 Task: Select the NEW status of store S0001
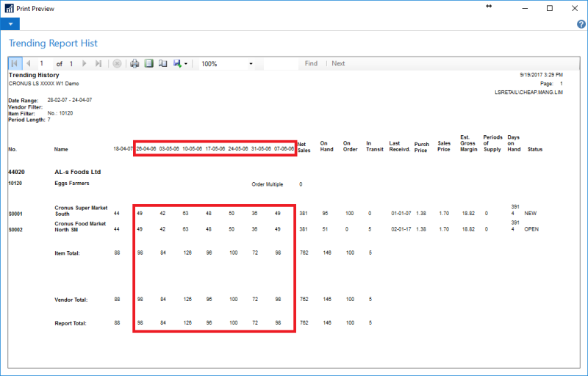pyautogui.click(x=531, y=213)
